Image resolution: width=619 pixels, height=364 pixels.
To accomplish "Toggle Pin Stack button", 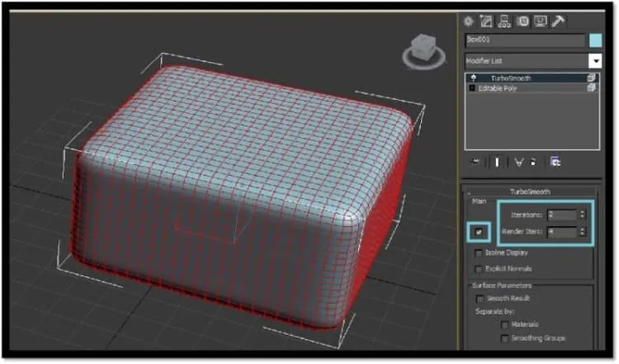I will coord(475,162).
